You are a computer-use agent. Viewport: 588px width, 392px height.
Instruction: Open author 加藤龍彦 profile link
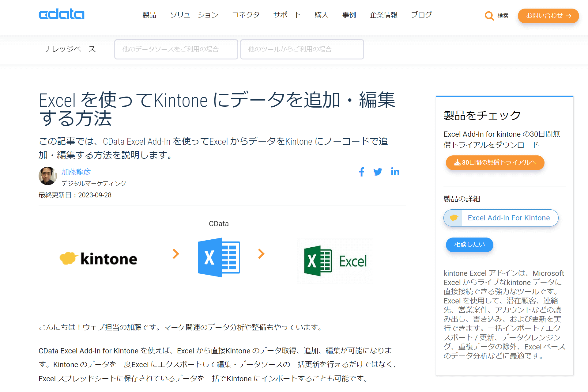click(76, 172)
